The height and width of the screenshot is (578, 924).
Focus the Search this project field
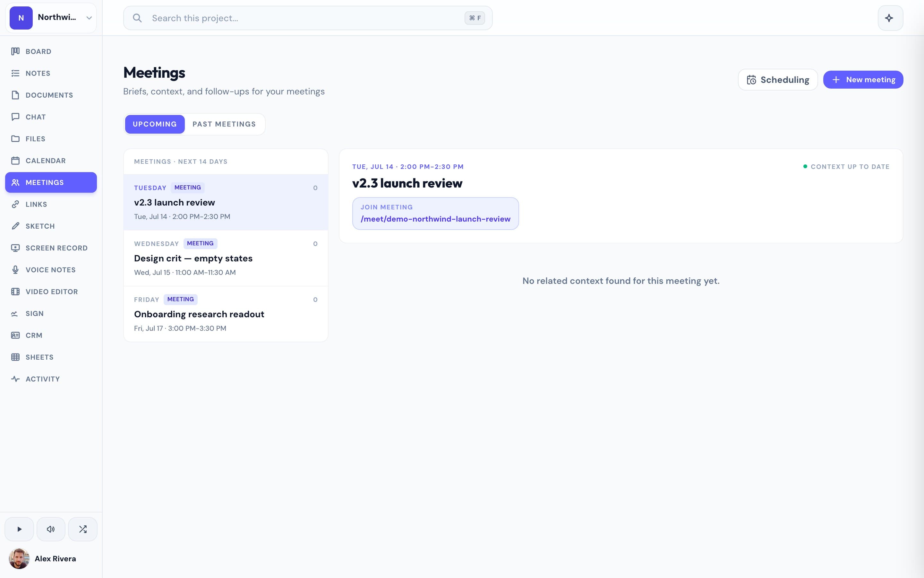(308, 18)
